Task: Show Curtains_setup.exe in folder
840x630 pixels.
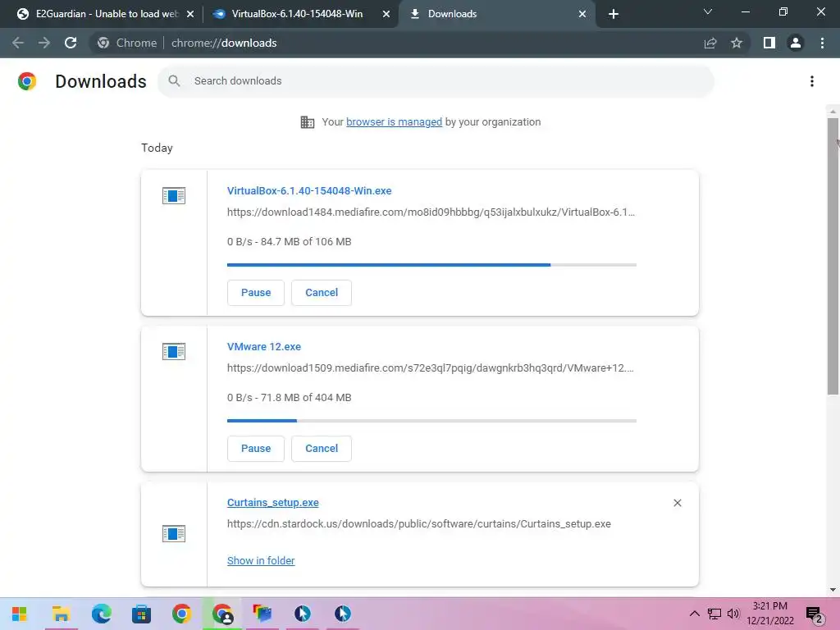Action: 261,560
